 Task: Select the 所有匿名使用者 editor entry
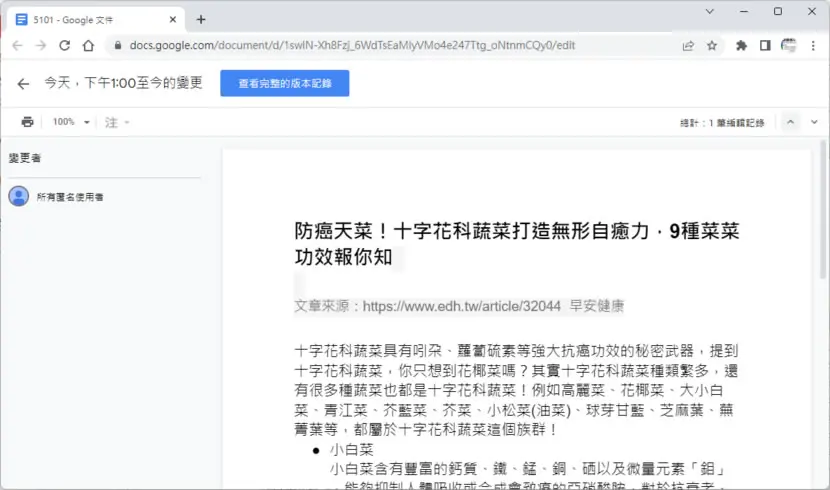pos(57,197)
